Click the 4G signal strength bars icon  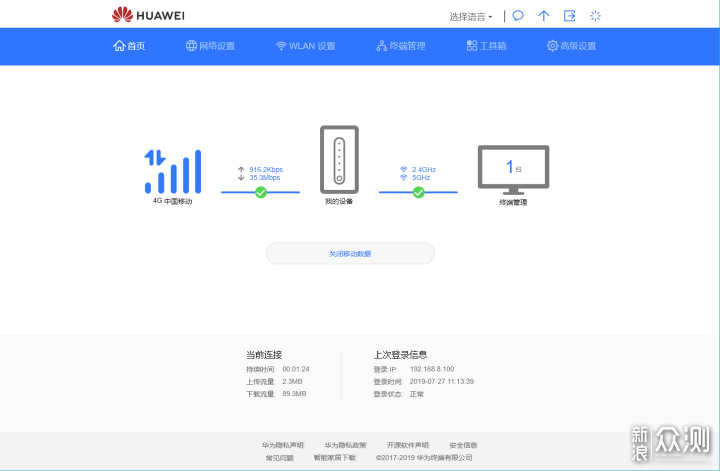[x=172, y=172]
